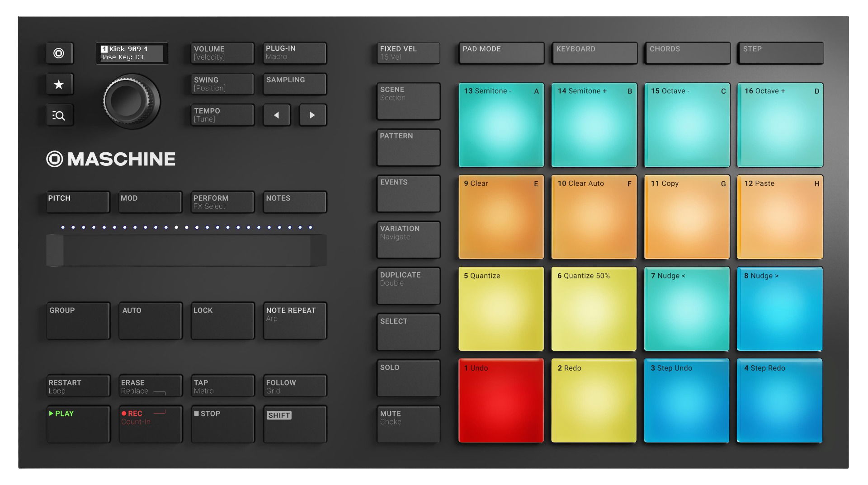This screenshot has height=485, width=868.
Task: Click the ERASE Replace button
Action: pyautogui.click(x=151, y=386)
